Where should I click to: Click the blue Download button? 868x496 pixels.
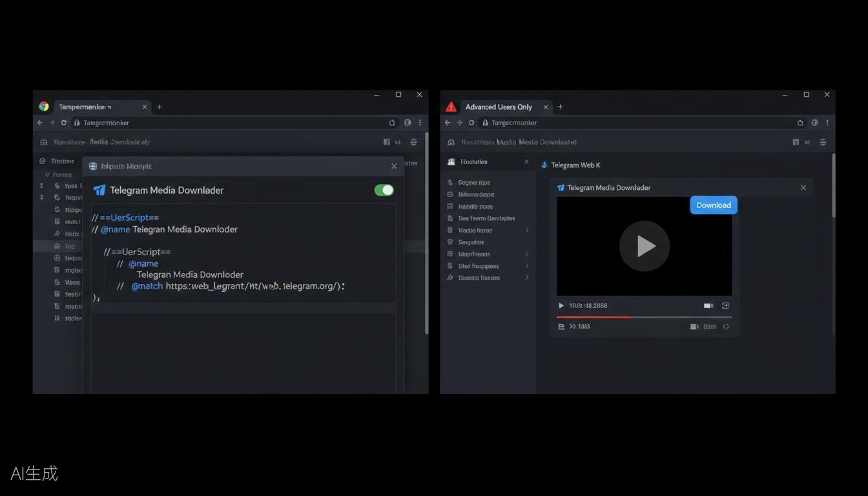(x=714, y=205)
